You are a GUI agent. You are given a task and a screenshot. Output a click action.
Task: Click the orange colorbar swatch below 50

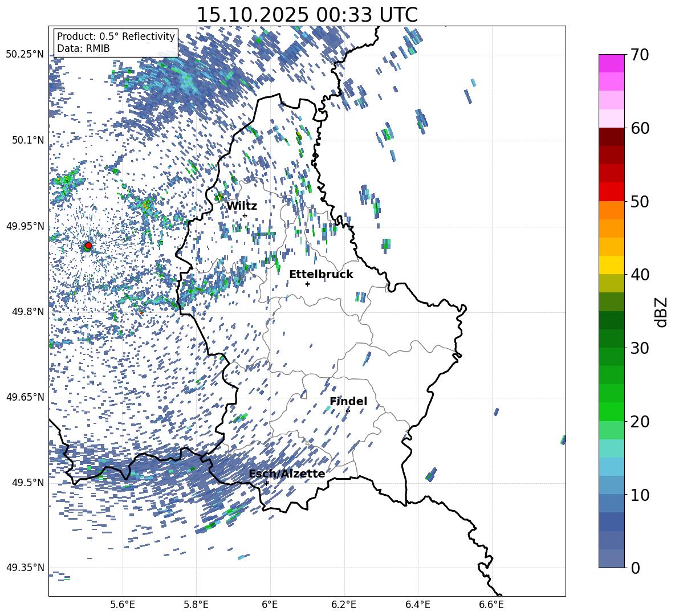[x=612, y=210]
